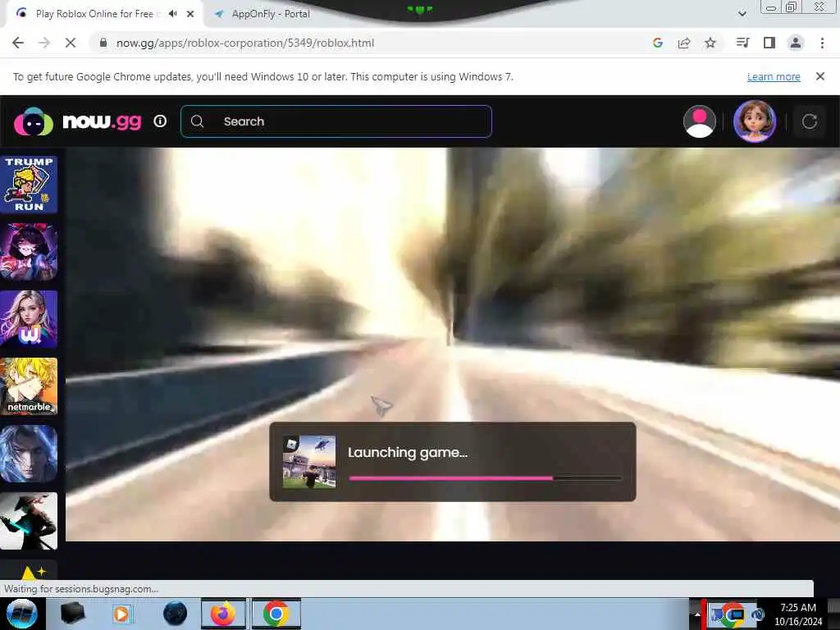Click the address bar URL now.gg

coord(245,43)
